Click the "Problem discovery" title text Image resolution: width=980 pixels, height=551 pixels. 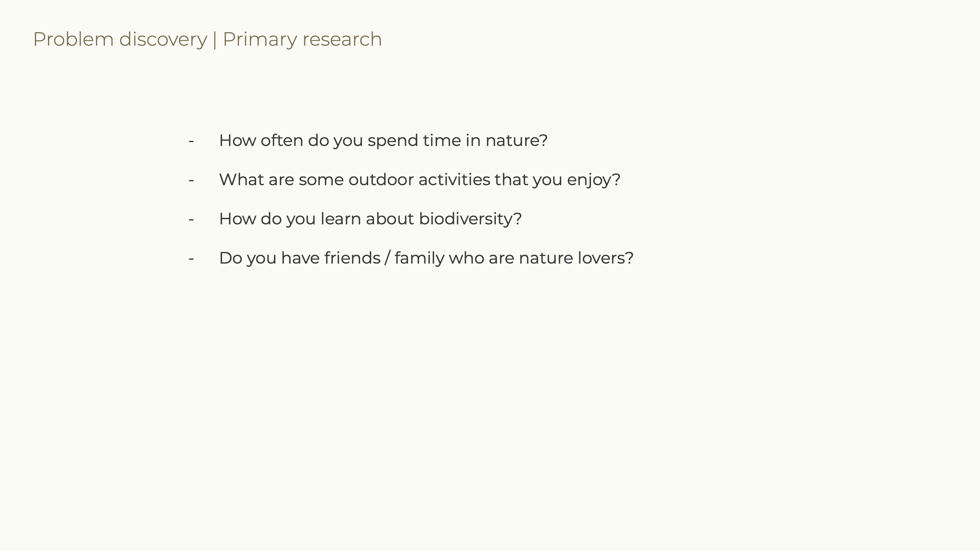(x=120, y=40)
